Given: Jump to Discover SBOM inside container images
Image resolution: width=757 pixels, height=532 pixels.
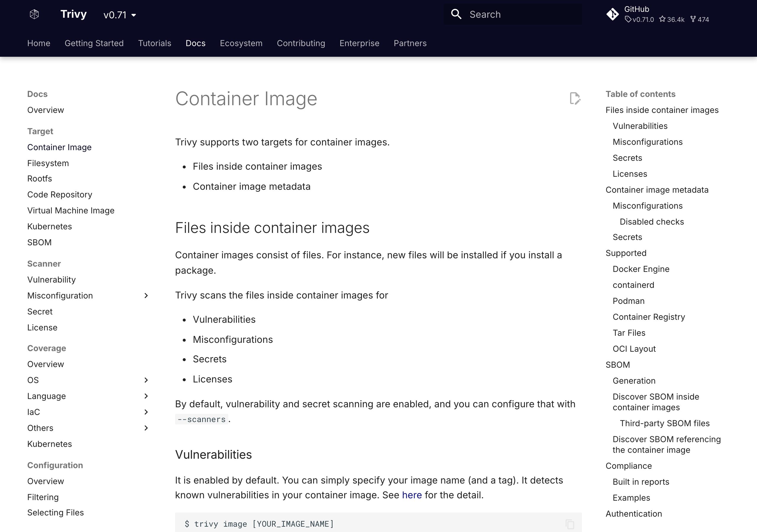Looking at the screenshot, I should coord(656,402).
